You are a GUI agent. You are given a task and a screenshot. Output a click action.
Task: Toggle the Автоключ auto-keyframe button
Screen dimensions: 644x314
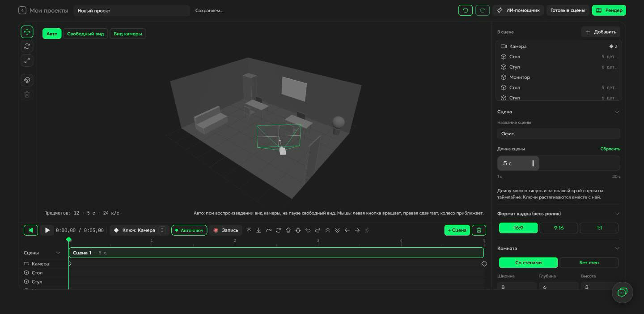point(189,230)
